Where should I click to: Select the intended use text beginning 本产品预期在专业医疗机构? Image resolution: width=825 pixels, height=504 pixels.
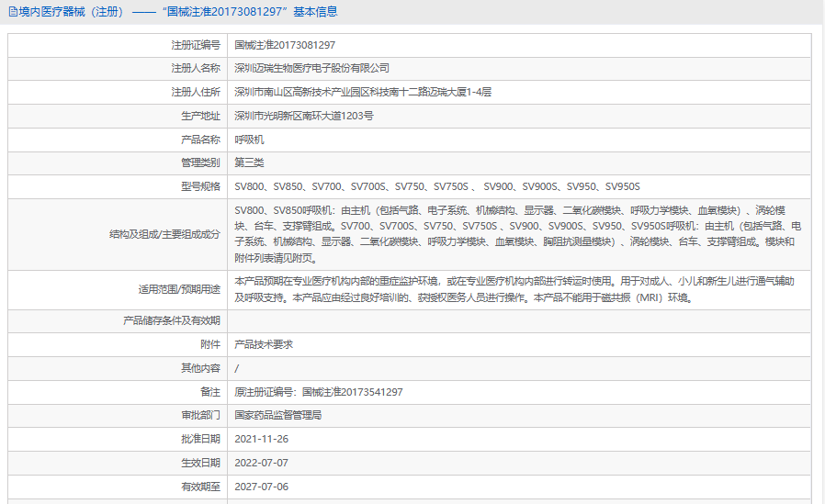tap(514, 289)
